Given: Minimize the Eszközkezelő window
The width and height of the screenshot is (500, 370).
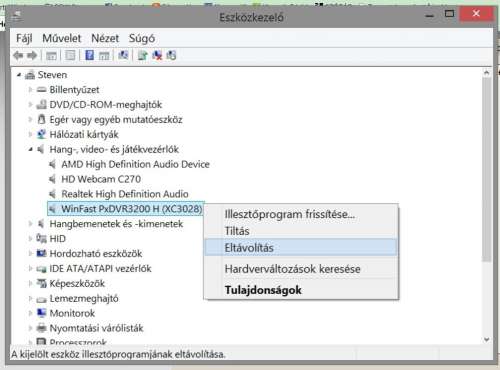Looking at the screenshot, I should tap(430, 15).
